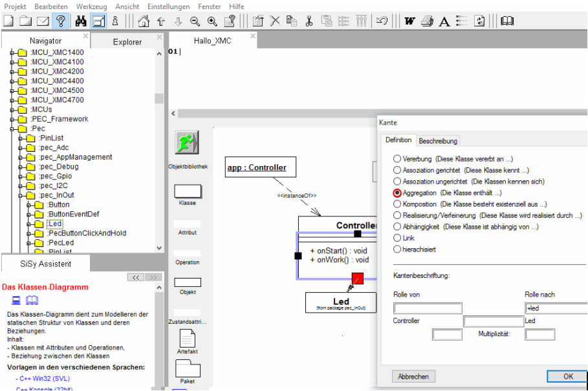The image size is (588, 391).
Task: Select the Vererbung radio option
Action: (397, 159)
